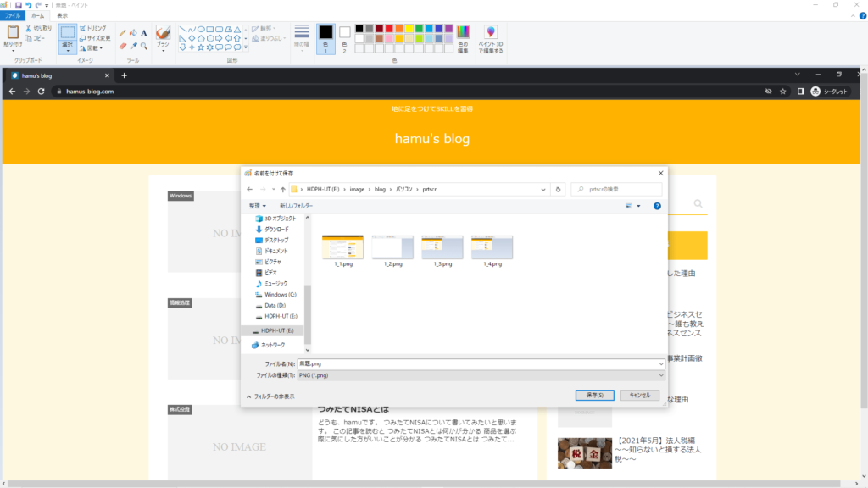The image size is (868, 488).
Task: Click the 'パソコン' breadcrumb in the address bar
Action: tap(404, 189)
